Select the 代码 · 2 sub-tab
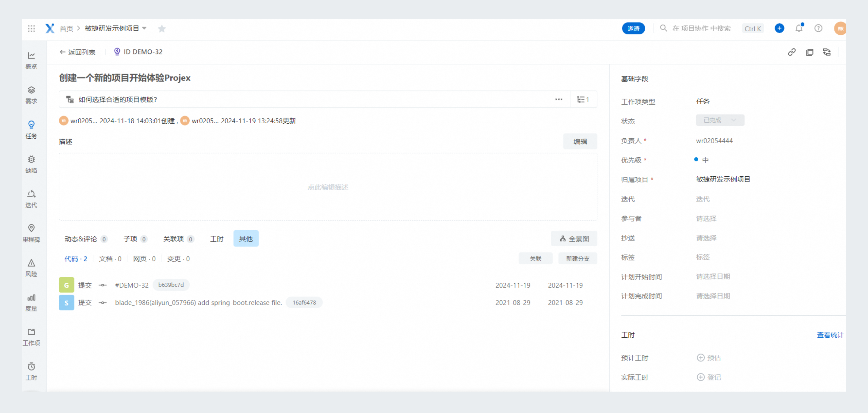The width and height of the screenshot is (868, 413). click(76, 259)
